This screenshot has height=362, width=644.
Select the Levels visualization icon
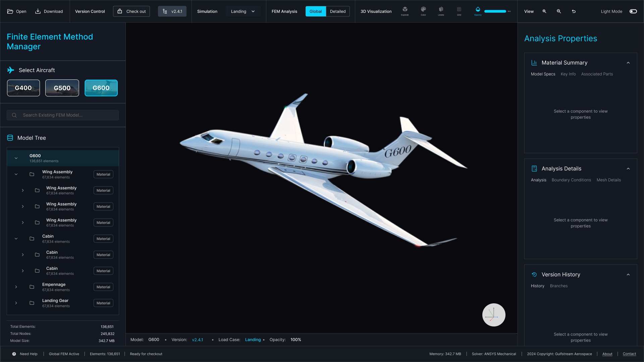tap(441, 10)
